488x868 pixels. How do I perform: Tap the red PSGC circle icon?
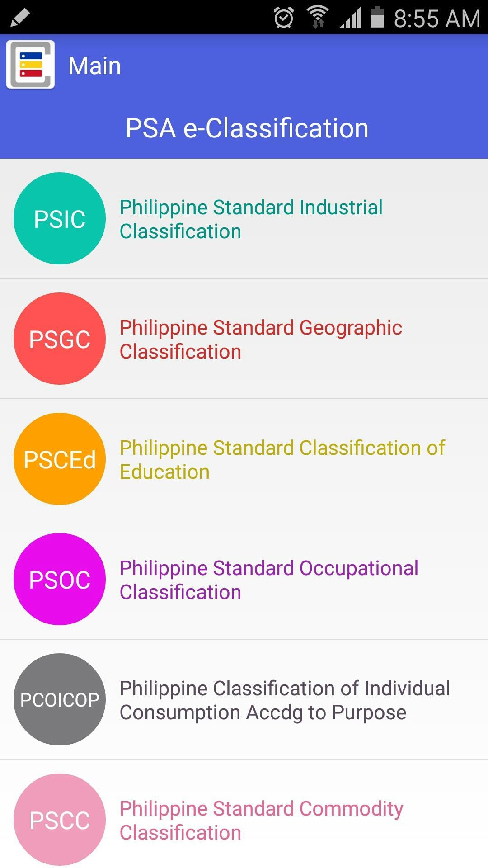point(60,339)
